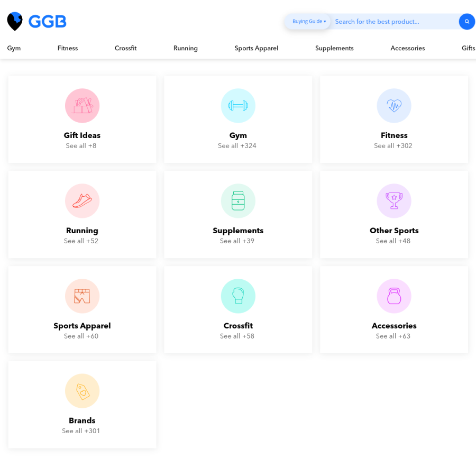Click "See all +48" under Other Sports
Image resolution: width=476 pixels, height=476 pixels.
[x=393, y=241]
